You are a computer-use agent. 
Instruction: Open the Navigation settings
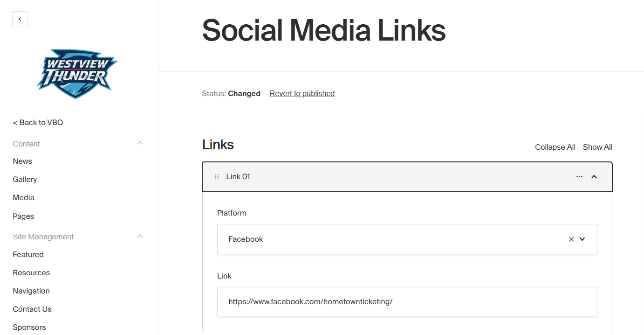[31, 291]
